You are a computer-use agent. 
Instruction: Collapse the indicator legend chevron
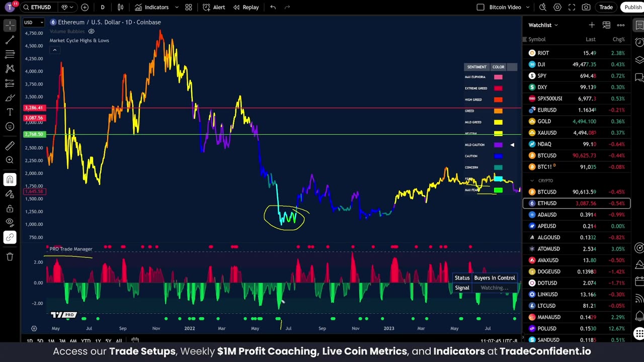click(x=54, y=50)
